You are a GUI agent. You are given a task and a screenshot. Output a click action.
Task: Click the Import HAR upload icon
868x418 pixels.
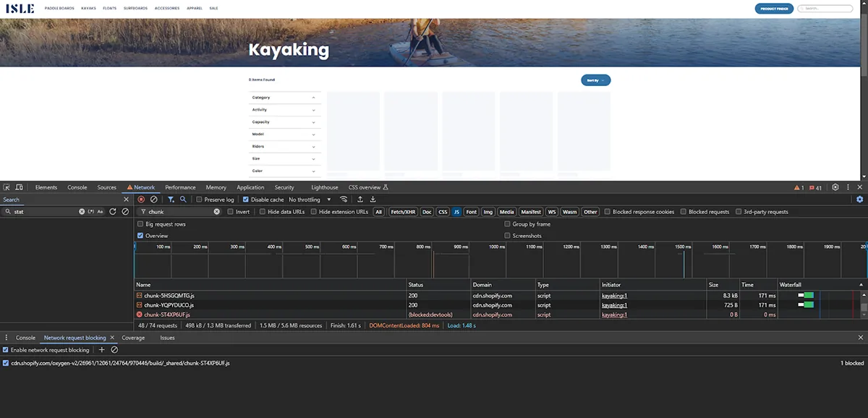[x=360, y=200]
